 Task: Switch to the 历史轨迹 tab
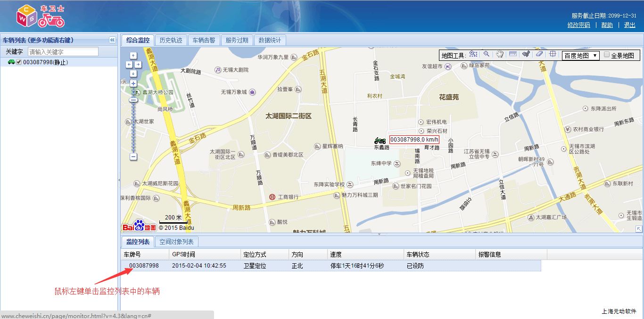[x=171, y=40]
